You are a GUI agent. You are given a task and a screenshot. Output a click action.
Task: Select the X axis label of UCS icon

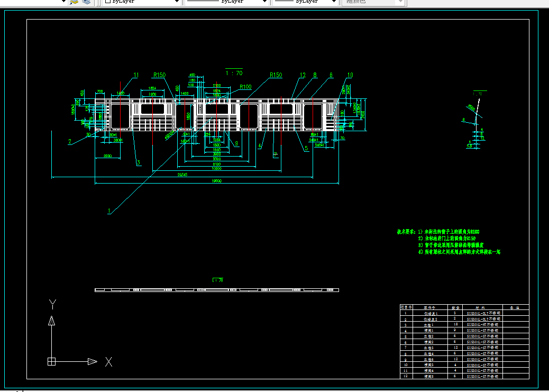pos(109,362)
